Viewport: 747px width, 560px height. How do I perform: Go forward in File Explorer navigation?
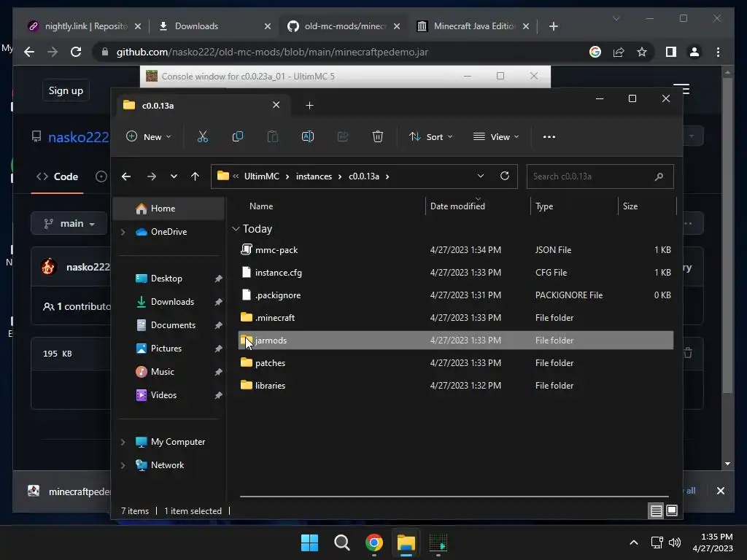coord(152,176)
